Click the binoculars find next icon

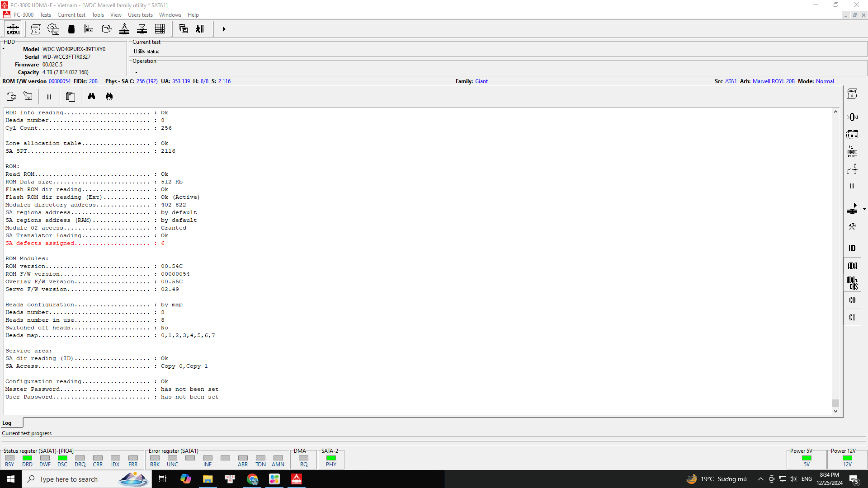(x=109, y=96)
